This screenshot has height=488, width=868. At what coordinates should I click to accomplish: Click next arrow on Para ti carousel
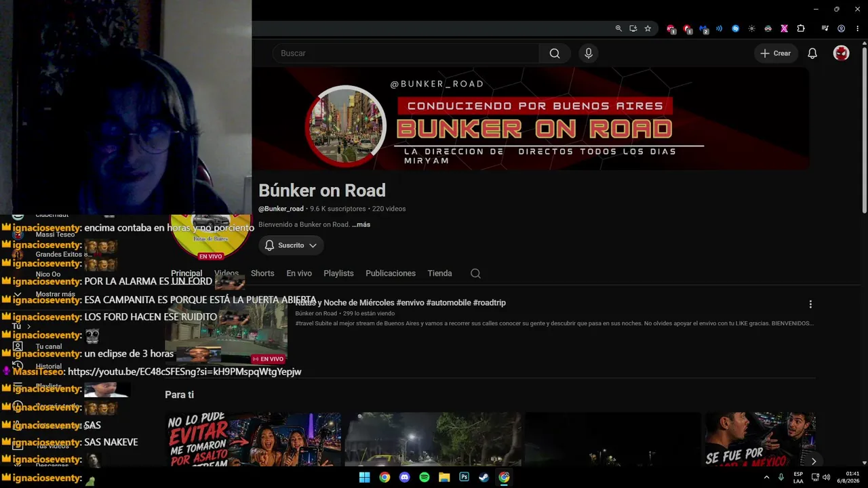point(814,461)
